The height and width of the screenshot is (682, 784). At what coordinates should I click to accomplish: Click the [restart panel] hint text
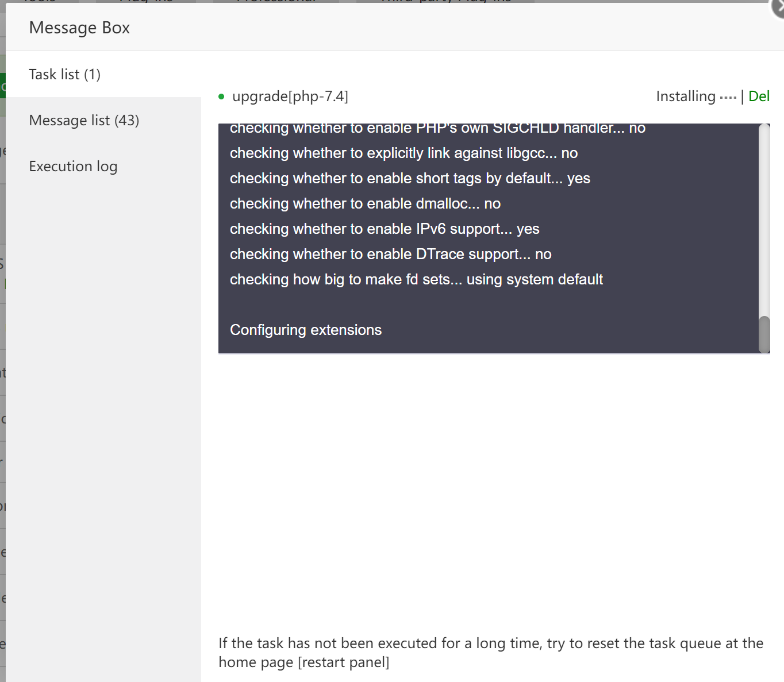[344, 662]
